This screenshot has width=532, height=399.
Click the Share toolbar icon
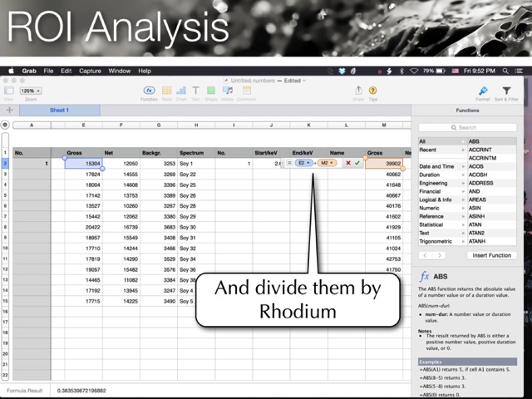[358, 91]
